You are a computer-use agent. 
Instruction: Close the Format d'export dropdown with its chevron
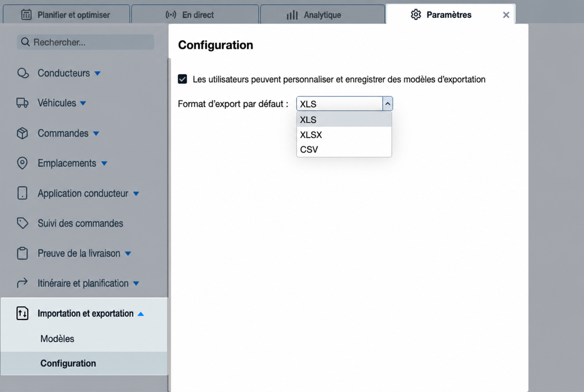coord(388,104)
